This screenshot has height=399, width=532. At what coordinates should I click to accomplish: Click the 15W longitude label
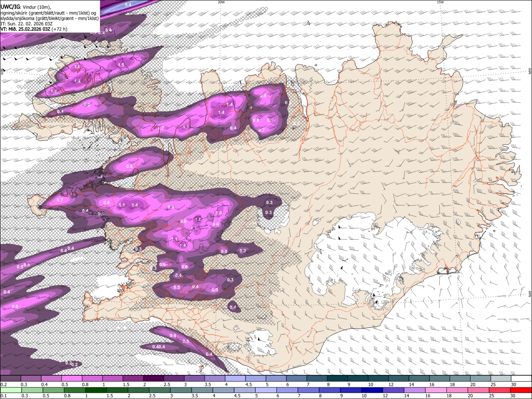440,2
